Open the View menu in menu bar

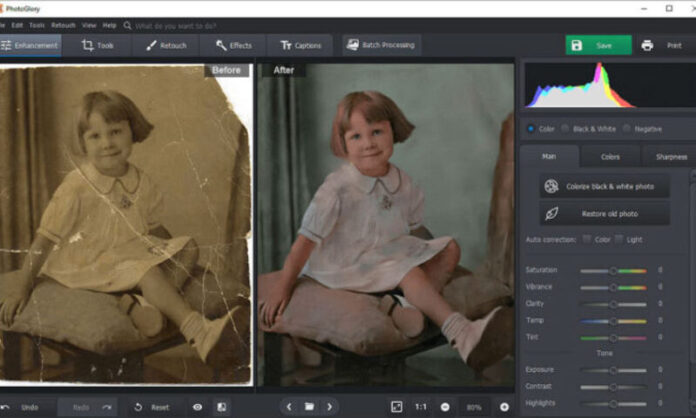pyautogui.click(x=89, y=25)
